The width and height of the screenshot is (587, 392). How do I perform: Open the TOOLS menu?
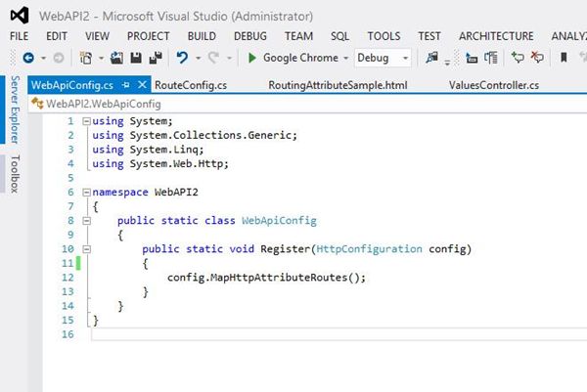pos(384,36)
